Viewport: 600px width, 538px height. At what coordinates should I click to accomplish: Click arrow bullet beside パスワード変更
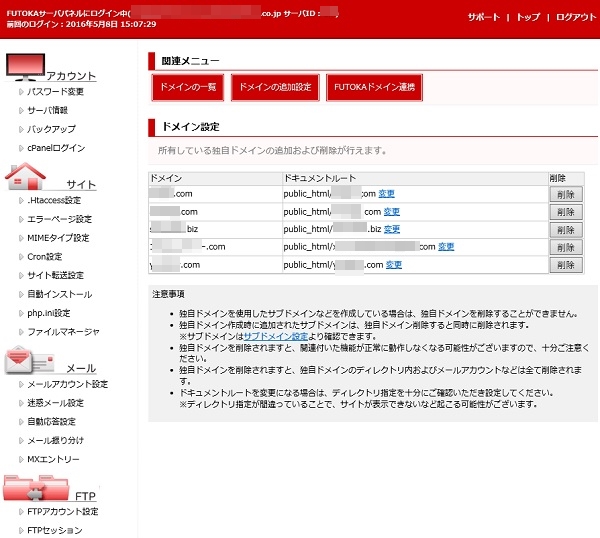click(21, 92)
